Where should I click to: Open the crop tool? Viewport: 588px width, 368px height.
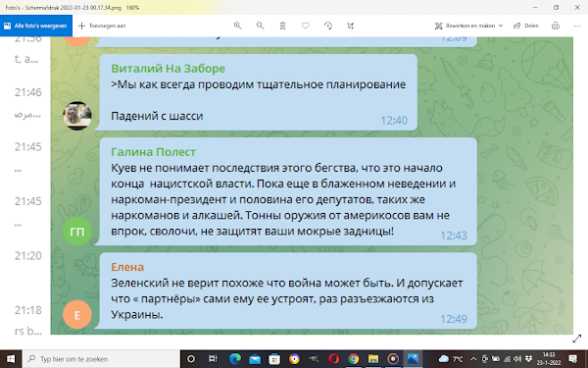351,26
